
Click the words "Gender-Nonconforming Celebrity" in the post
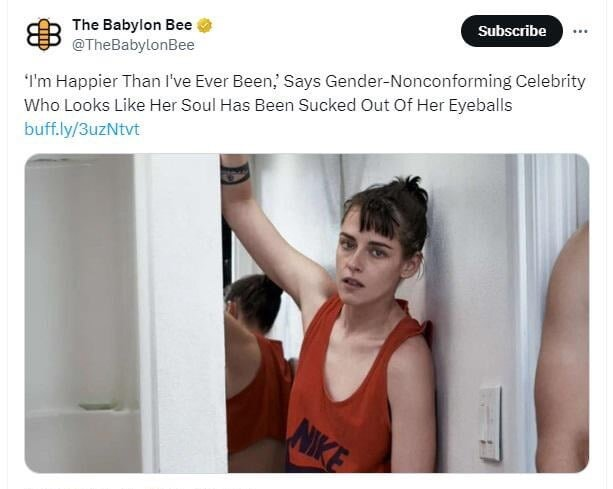(455, 81)
